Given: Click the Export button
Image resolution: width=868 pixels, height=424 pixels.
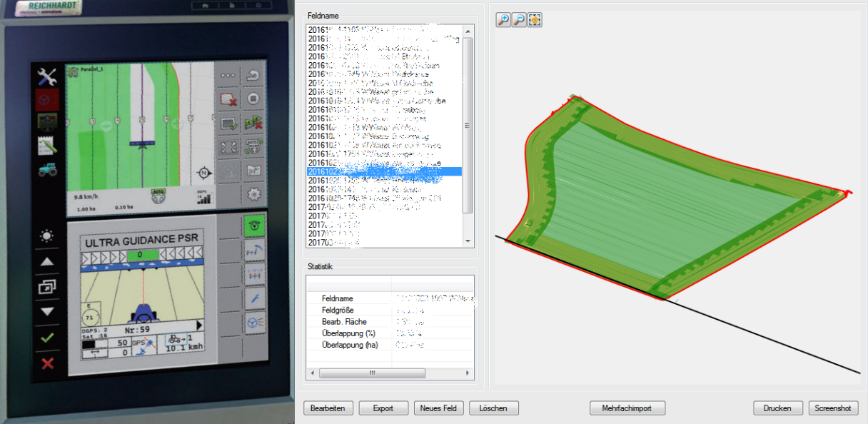Looking at the screenshot, I should pos(383,408).
